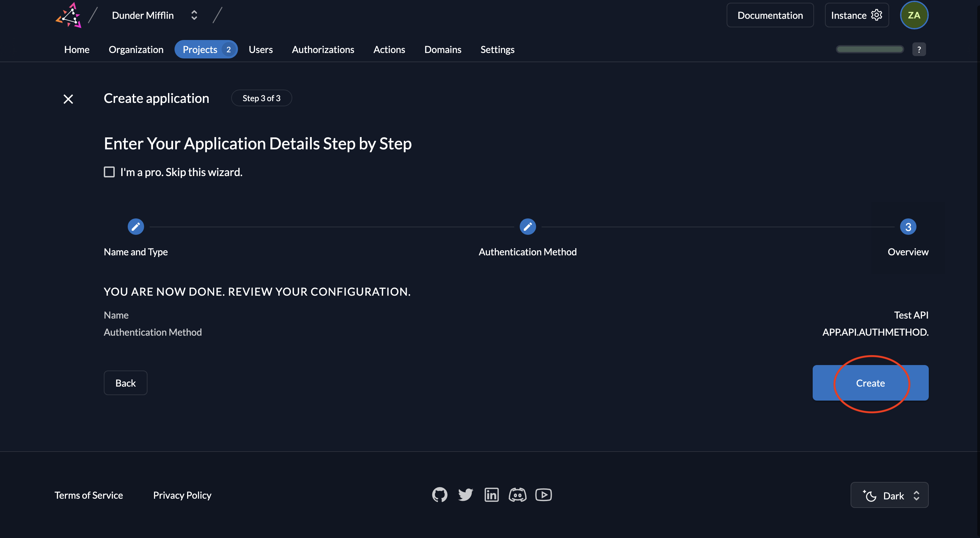Click the Back button
Screen dimensions: 980x538
[125, 382]
